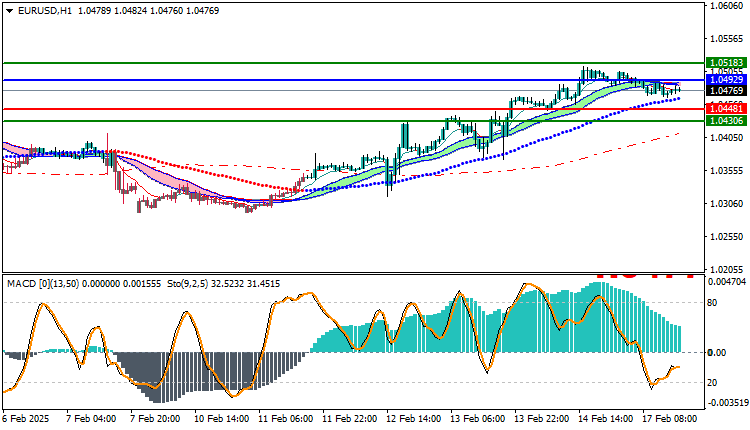
Task: Click the 13 Feb 06:00 time label
Action: coord(477,419)
